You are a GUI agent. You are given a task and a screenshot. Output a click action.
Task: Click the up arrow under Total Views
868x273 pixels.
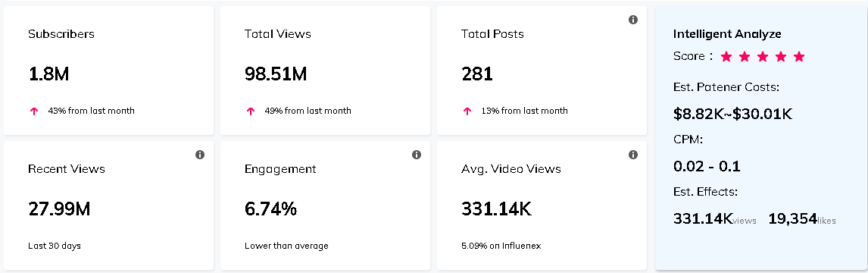tap(250, 111)
